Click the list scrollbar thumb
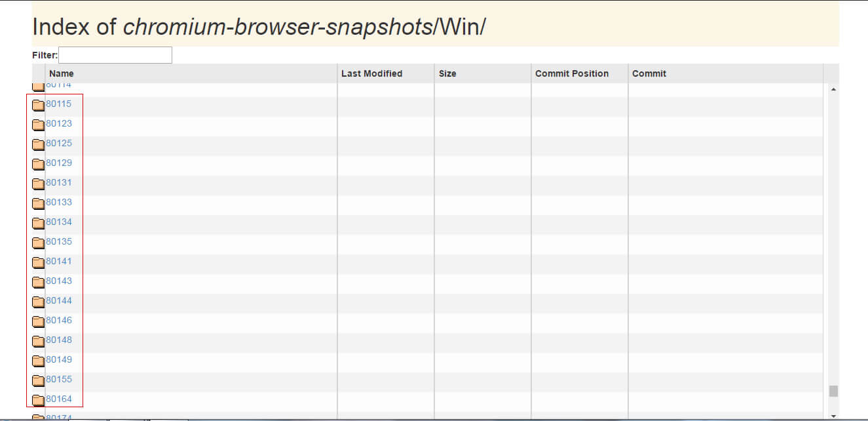This screenshot has height=421, width=868. pyautogui.click(x=833, y=391)
